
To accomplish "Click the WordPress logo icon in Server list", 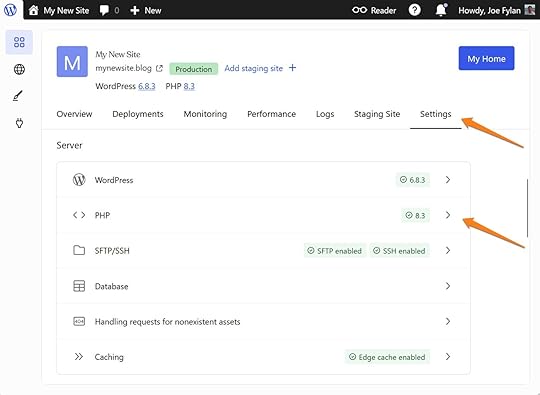I will point(79,180).
